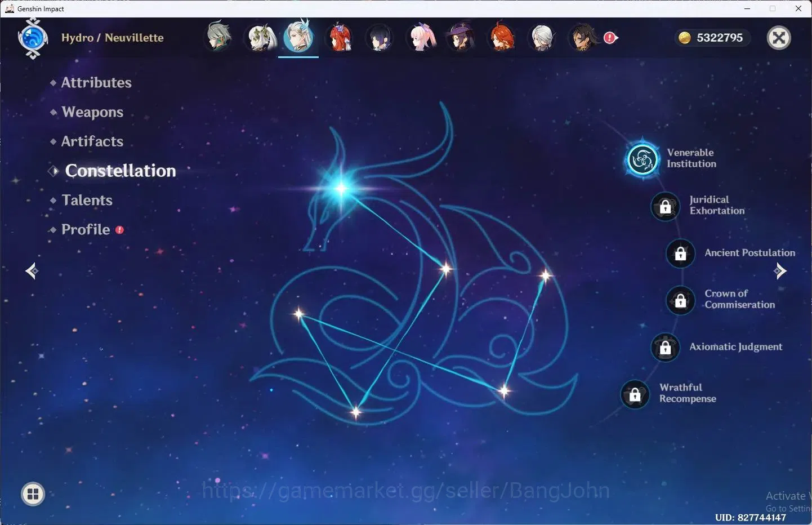The height and width of the screenshot is (525, 812).
Task: Click the Ancient Postulation lock icon
Action: [680, 253]
